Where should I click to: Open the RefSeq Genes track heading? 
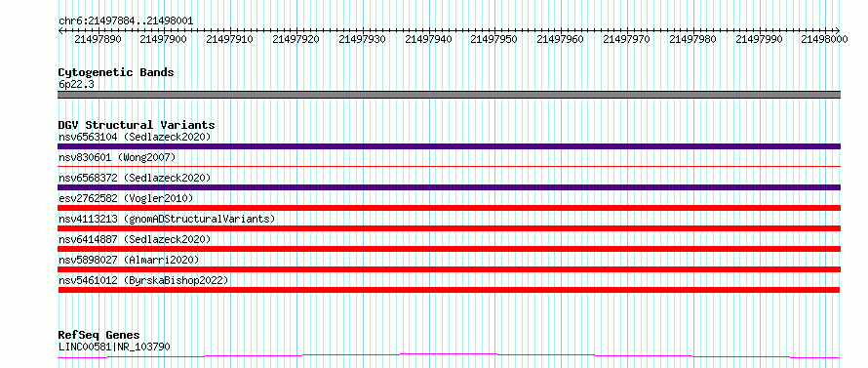click(x=99, y=336)
